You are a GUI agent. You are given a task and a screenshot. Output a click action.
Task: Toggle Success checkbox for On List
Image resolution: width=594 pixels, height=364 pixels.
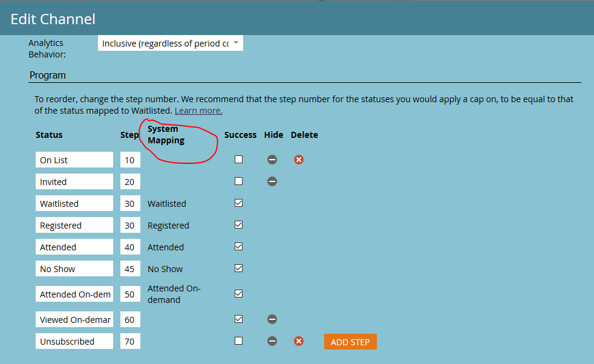(239, 160)
